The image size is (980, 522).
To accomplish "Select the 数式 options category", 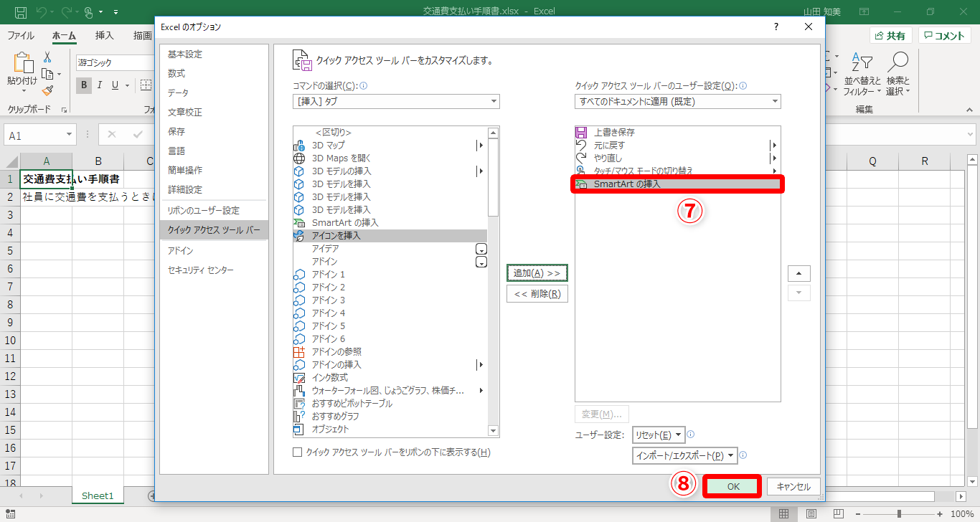I will click(215, 74).
